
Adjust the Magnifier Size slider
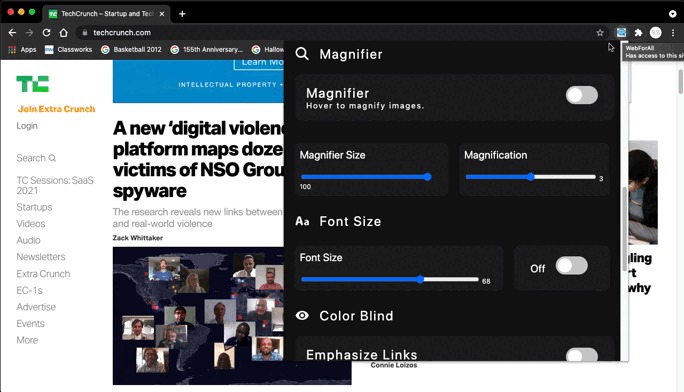(x=366, y=177)
